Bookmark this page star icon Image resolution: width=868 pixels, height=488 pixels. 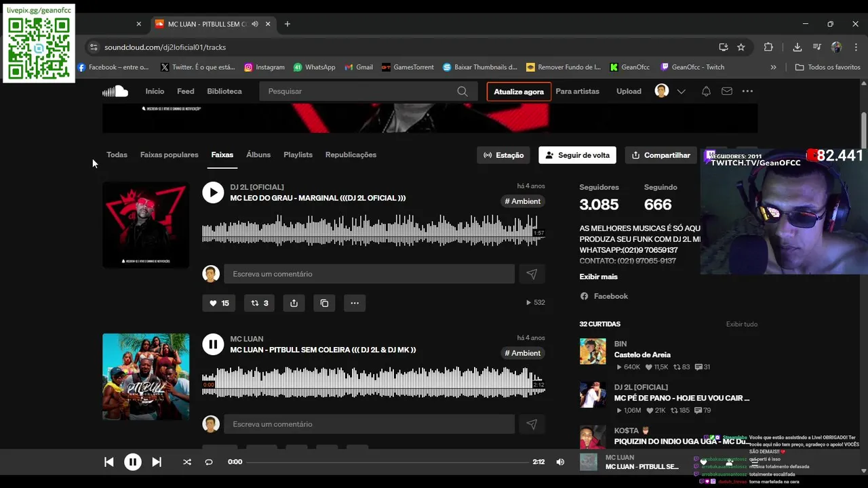pyautogui.click(x=741, y=47)
